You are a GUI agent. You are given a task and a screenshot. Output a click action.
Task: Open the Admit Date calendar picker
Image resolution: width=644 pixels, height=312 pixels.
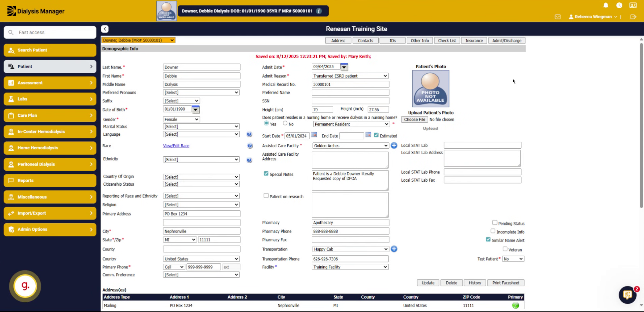344,67
